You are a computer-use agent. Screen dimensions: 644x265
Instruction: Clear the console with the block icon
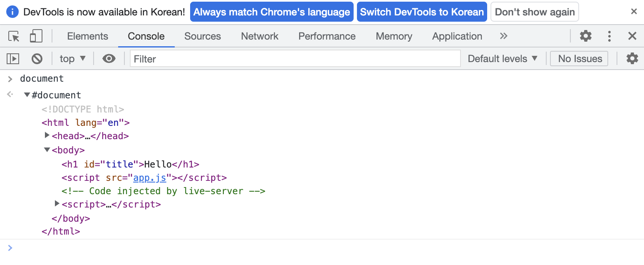point(37,59)
